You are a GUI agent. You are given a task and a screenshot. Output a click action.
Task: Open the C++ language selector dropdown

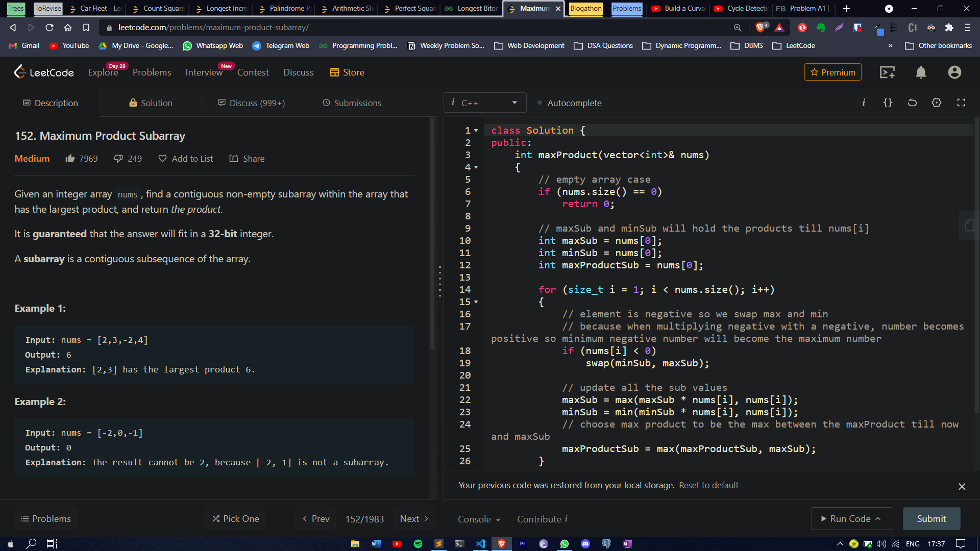(x=484, y=103)
